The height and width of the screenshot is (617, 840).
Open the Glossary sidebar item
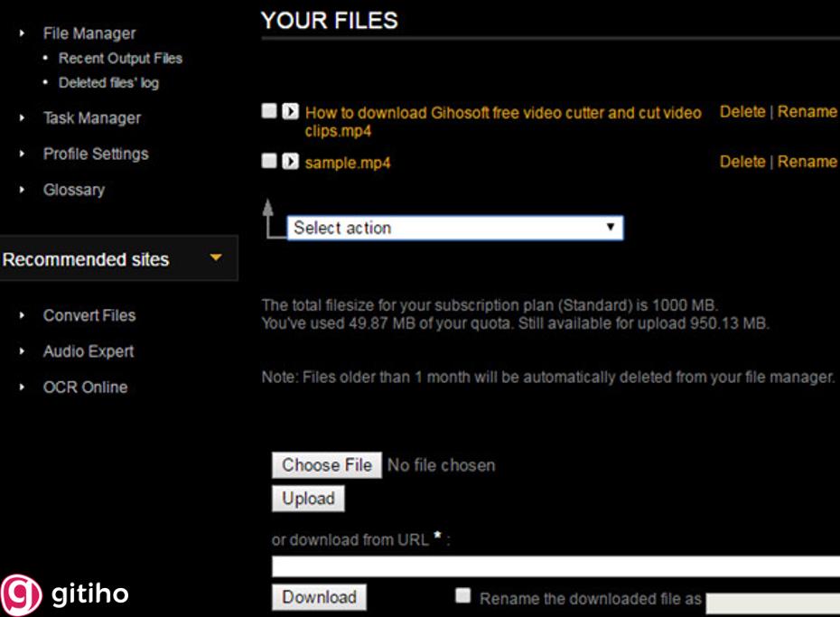pyautogui.click(x=73, y=190)
